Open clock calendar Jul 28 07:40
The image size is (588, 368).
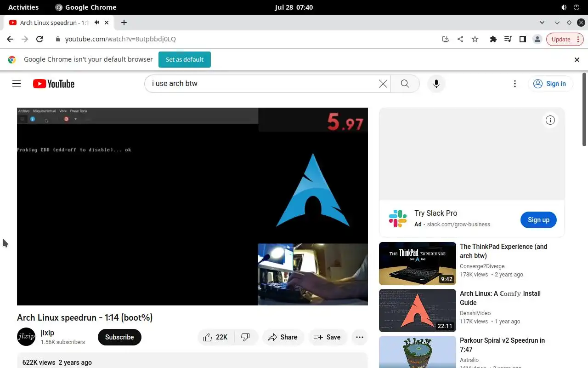(x=294, y=7)
